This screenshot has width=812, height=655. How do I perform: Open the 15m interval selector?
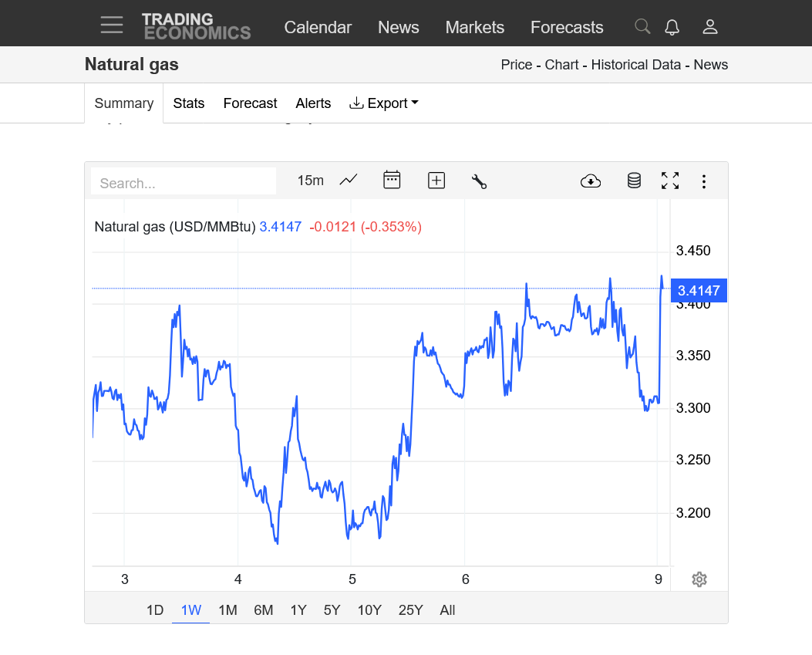310,181
